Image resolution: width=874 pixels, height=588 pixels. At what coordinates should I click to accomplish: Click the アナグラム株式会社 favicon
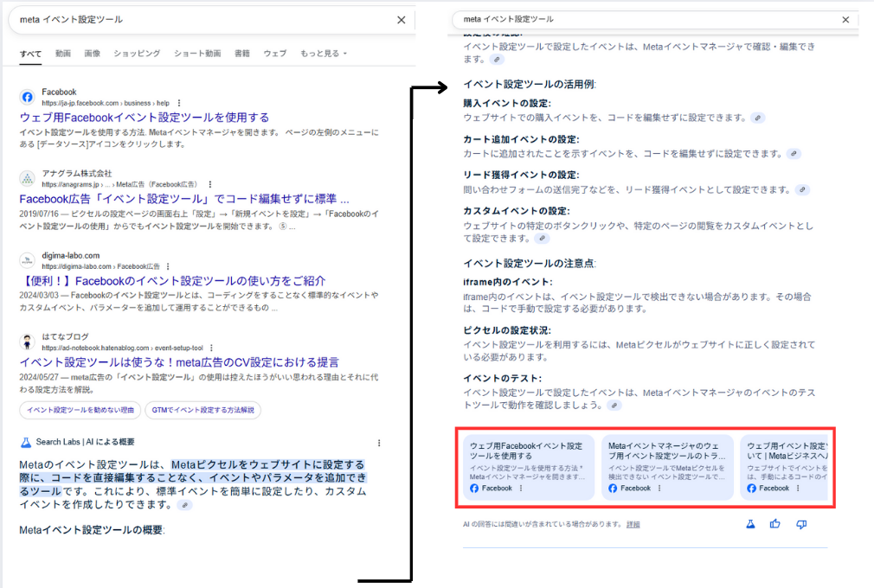[28, 178]
